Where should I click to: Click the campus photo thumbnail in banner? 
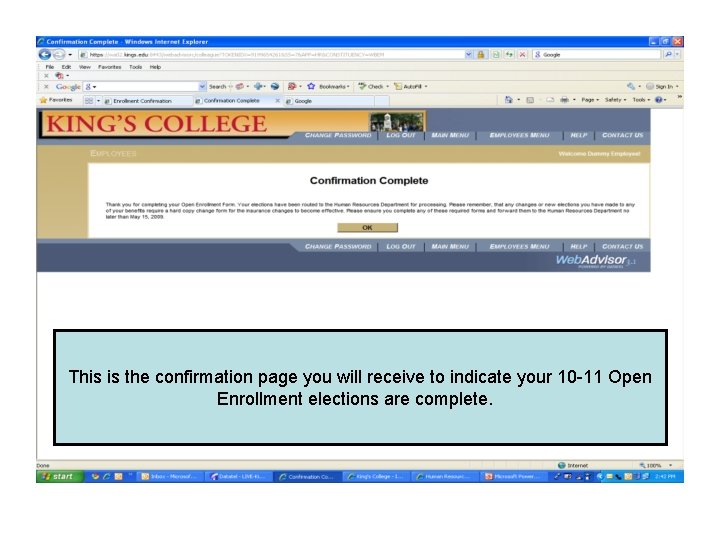[x=397, y=122]
